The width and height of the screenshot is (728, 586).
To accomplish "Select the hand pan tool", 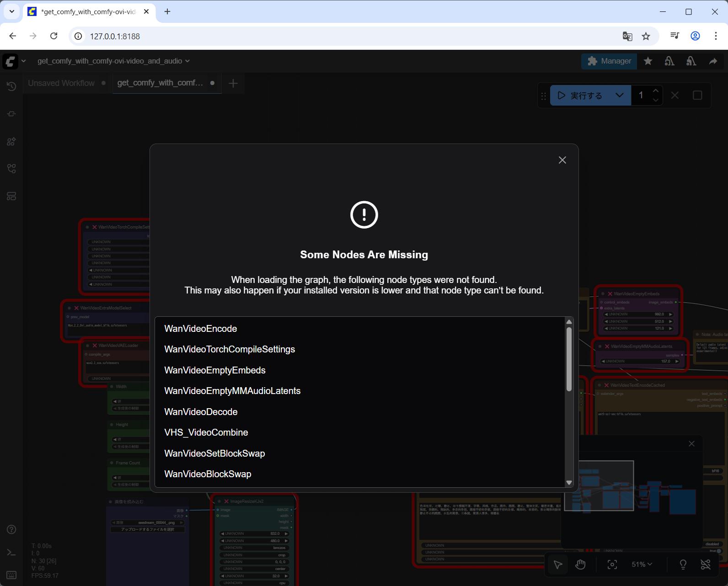I will pos(580,565).
